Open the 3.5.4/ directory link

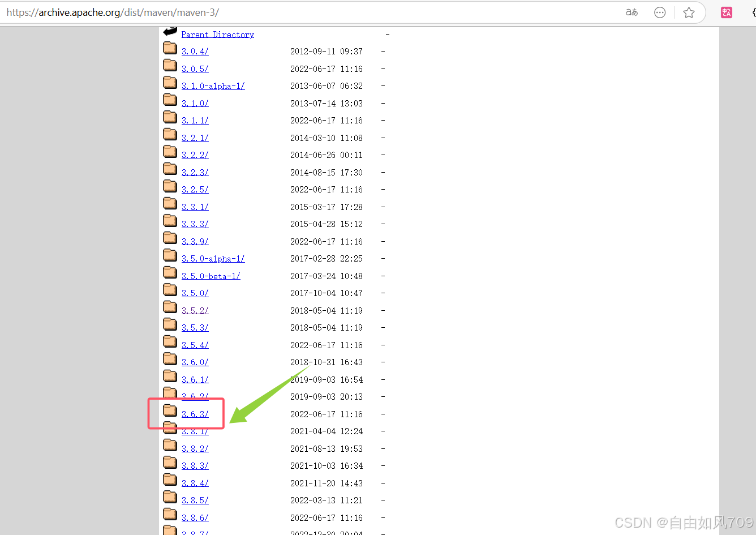click(x=195, y=345)
